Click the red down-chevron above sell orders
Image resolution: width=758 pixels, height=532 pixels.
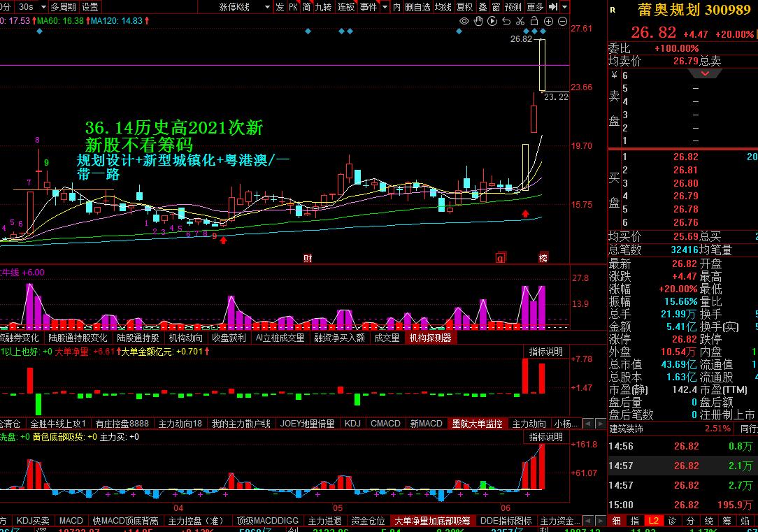tap(705, 74)
